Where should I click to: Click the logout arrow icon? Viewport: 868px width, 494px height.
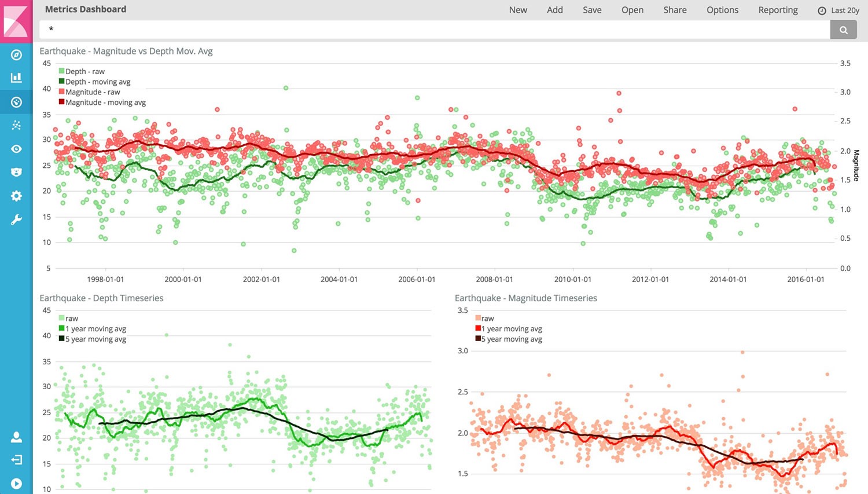click(x=16, y=460)
